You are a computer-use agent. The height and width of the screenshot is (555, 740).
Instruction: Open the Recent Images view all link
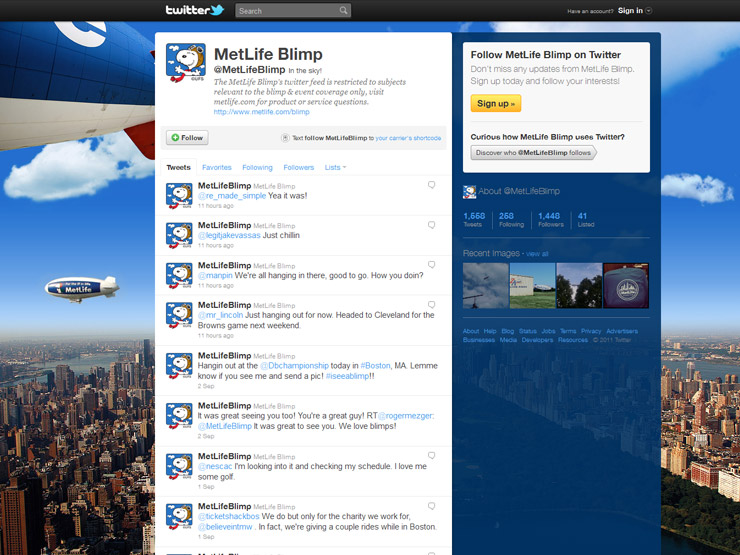click(537, 254)
